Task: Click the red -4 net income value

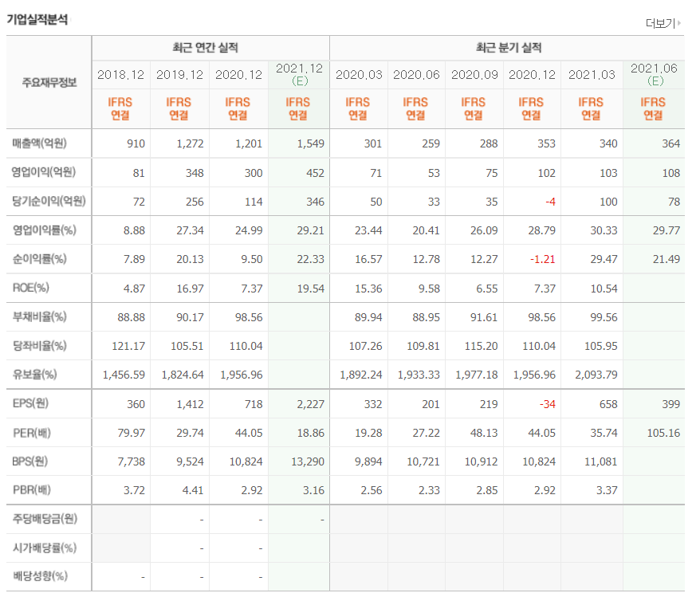Action: coord(550,202)
